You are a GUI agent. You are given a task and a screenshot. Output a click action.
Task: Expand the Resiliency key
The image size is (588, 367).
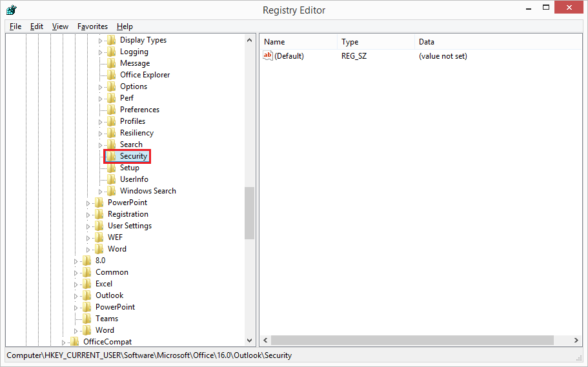[x=100, y=134]
